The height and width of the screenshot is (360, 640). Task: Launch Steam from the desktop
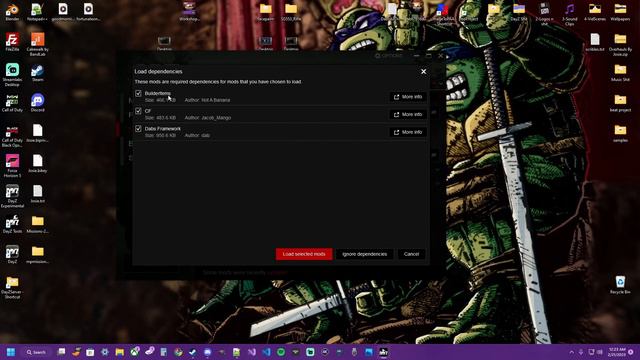point(38,73)
